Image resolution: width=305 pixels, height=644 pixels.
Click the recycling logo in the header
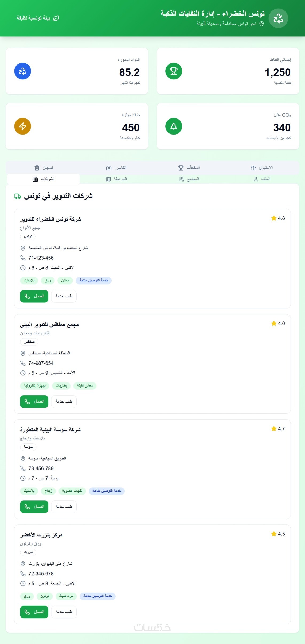278,18
